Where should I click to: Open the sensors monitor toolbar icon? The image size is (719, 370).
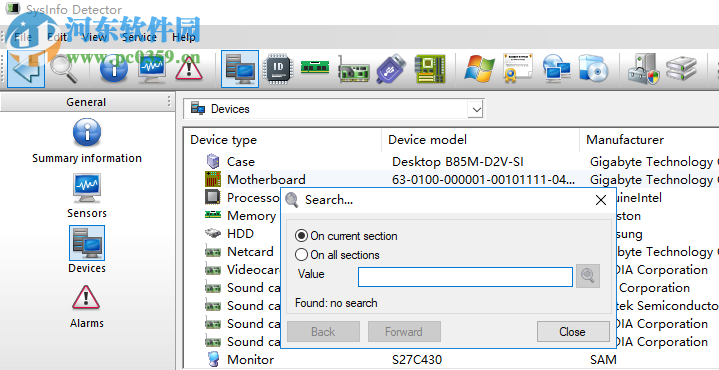151,69
